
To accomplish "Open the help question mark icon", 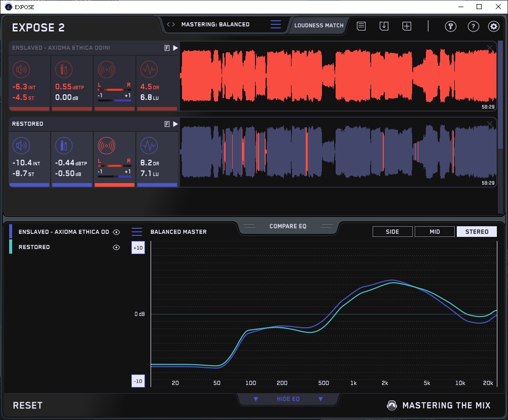I will click(x=473, y=26).
